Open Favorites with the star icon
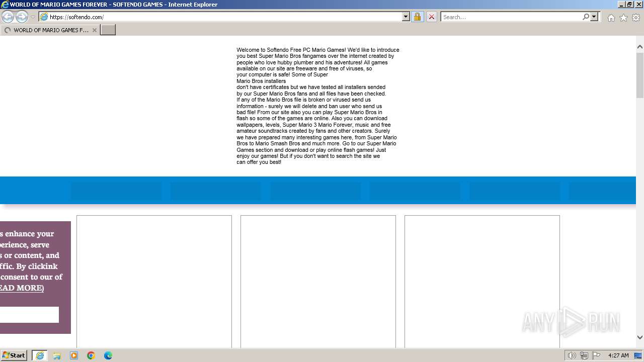Viewport: 644px width, 362px height. 623,18
